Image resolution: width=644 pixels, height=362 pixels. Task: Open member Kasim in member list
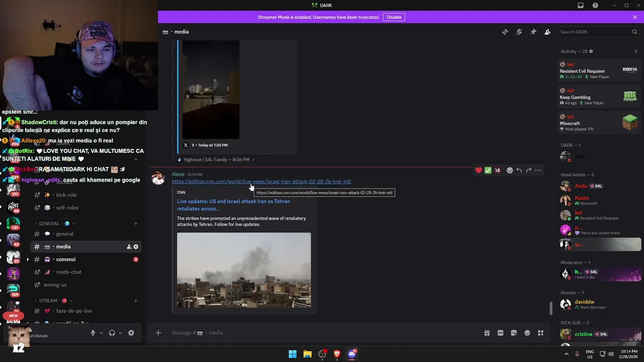599,201
